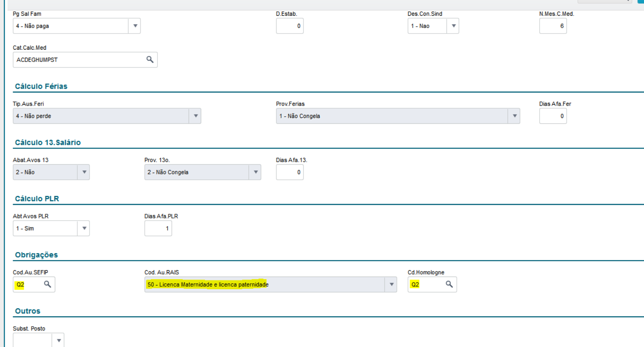Viewport: 644px width, 347px height.
Task: Expand the Des.Con.Sind dropdown arrow
Action: coord(453,26)
